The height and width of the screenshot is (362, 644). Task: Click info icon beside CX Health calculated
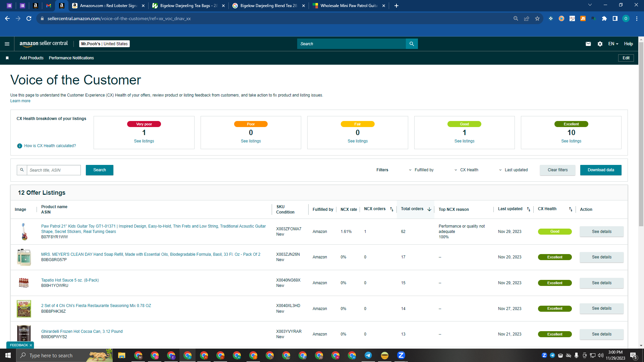pyautogui.click(x=19, y=146)
